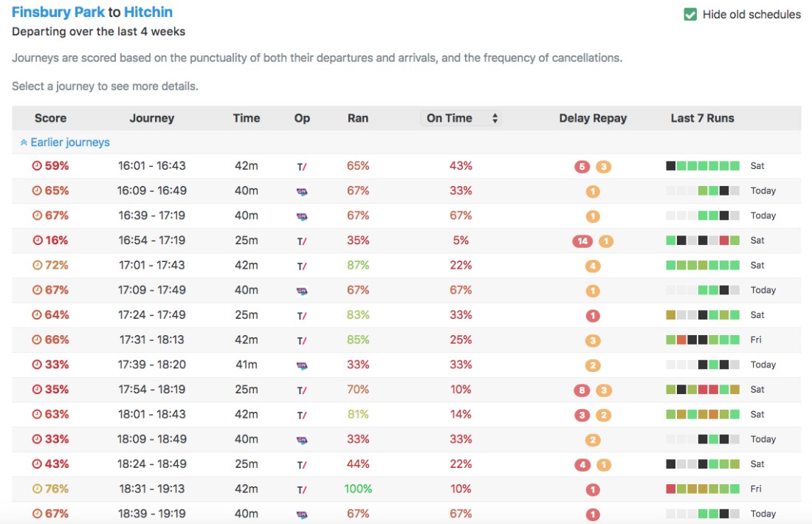Select the 18:31 - 19:13 journey row
Image resolution: width=812 pixels, height=524 pixels.
[x=151, y=489]
